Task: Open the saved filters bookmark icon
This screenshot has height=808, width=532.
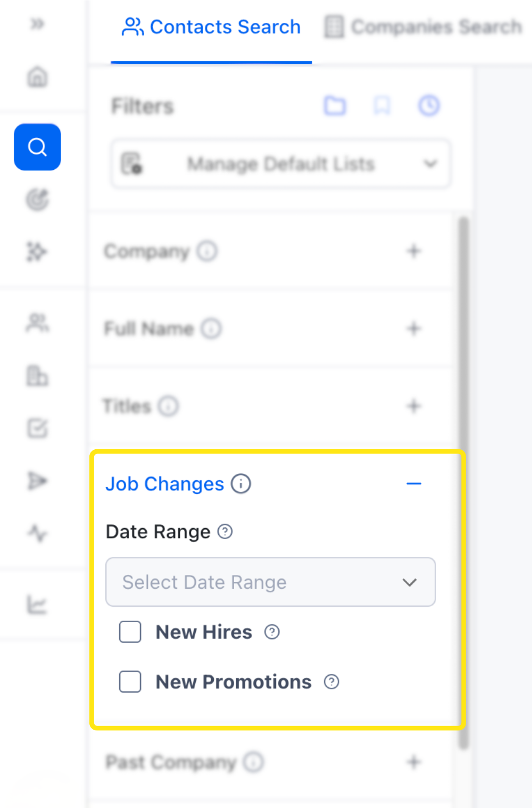Action: click(x=381, y=106)
